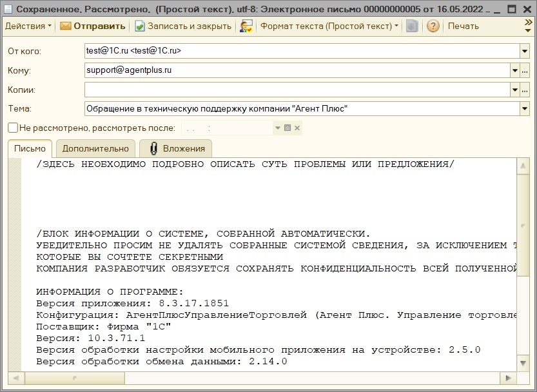Expand the От кого dropdown list
The image size is (537, 392).
[x=525, y=51]
